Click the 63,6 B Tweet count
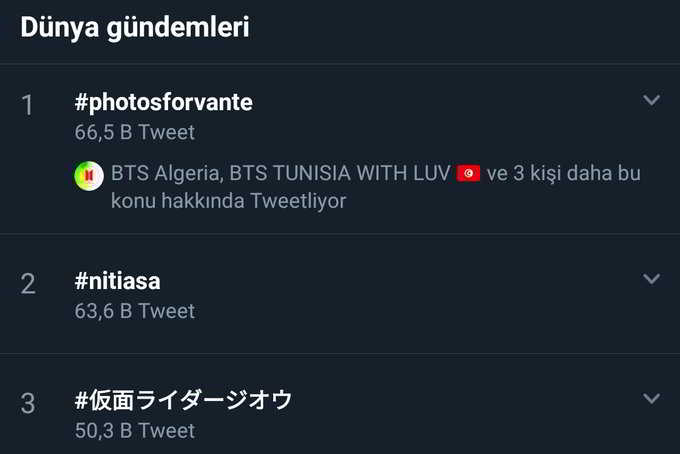The image size is (680, 454). (134, 311)
